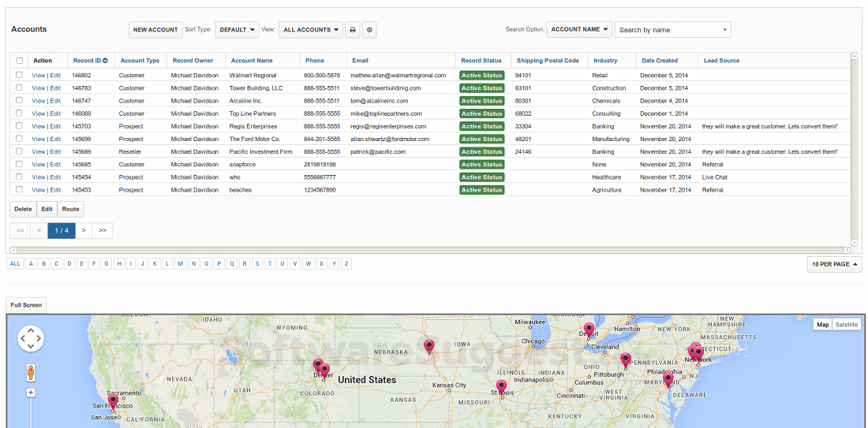Viewport: 868px width, 428px height.
Task: Click the San Francisco map pin
Action: [x=113, y=401]
